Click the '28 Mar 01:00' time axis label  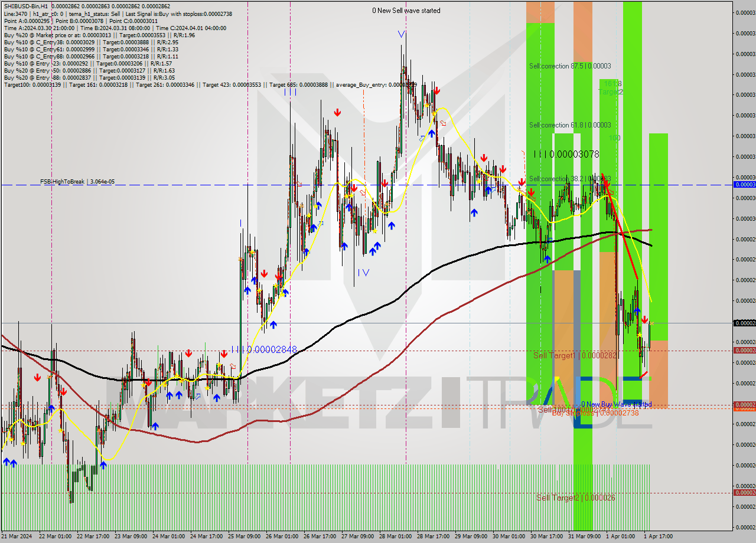395,537
